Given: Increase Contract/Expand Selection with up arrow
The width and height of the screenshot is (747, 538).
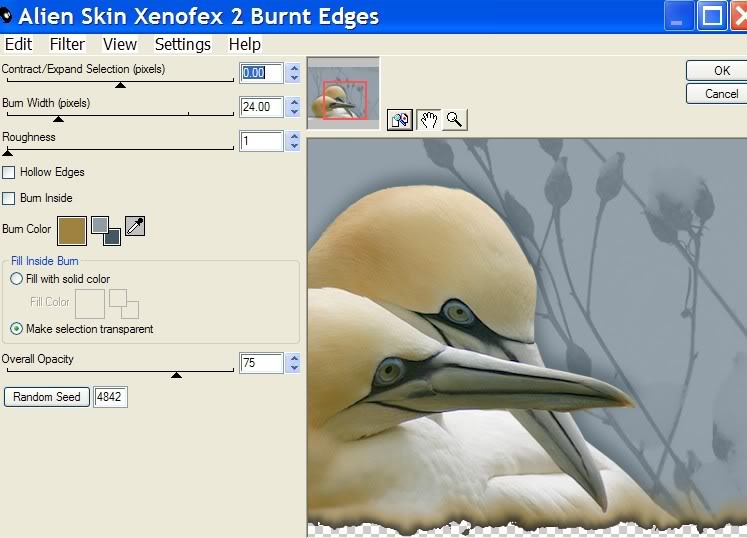Looking at the screenshot, I should point(294,68).
